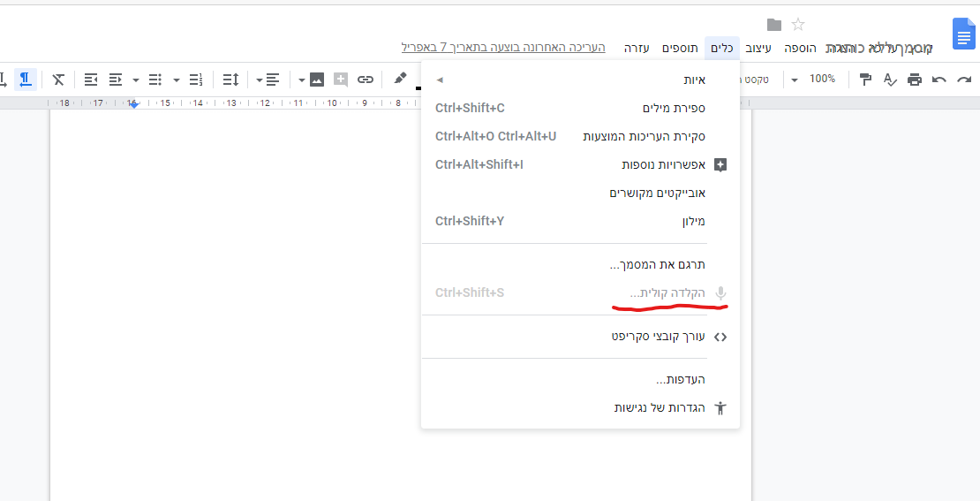Apply a bulleted list
This screenshot has width=980, height=501.
pos(155,80)
